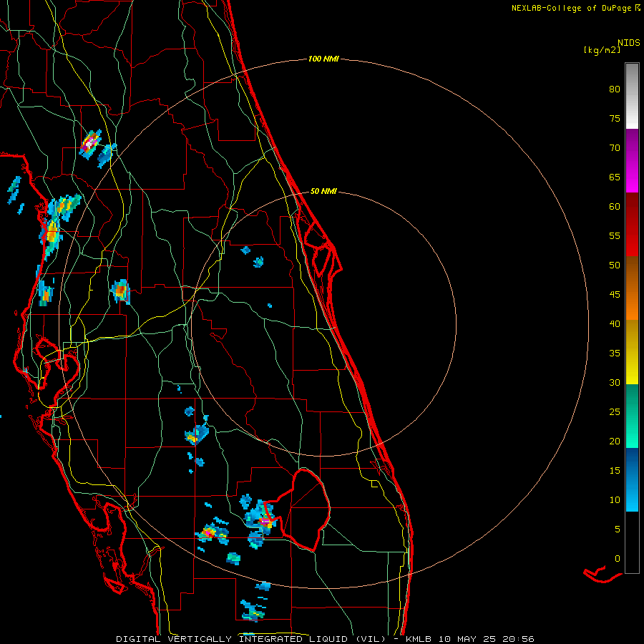Click the NEXLAB-College of DuPage credit text
The image size is (644, 644).
(571, 8)
